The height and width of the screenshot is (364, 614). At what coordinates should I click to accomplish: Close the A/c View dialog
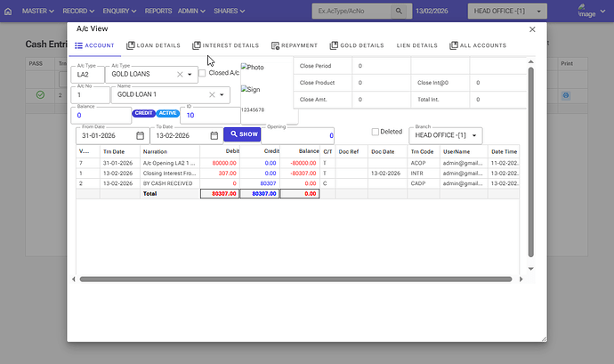pyautogui.click(x=532, y=28)
